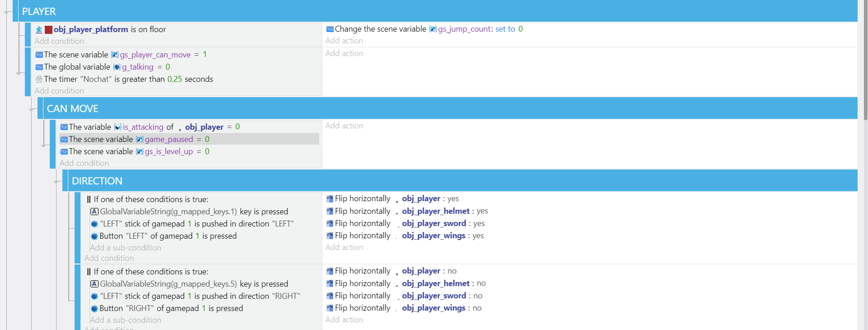
Task: Add a sub-condition under Button "LEFT" pressed
Action: click(x=125, y=248)
